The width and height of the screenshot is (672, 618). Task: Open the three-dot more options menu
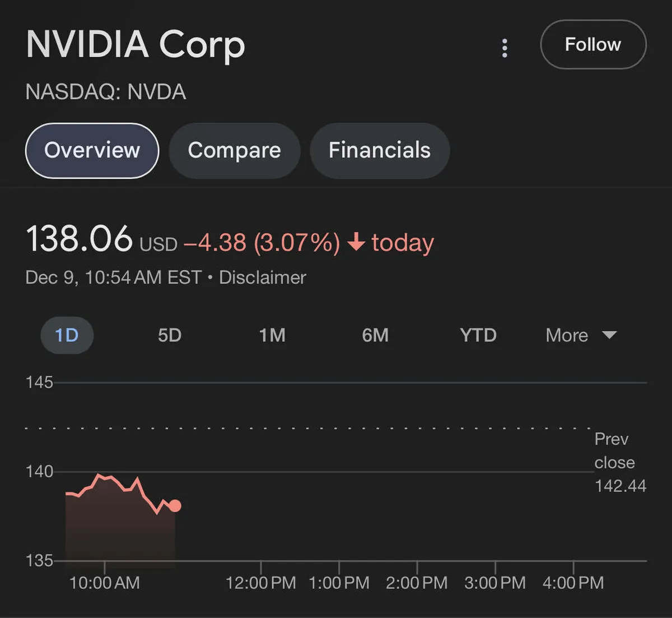coord(505,48)
